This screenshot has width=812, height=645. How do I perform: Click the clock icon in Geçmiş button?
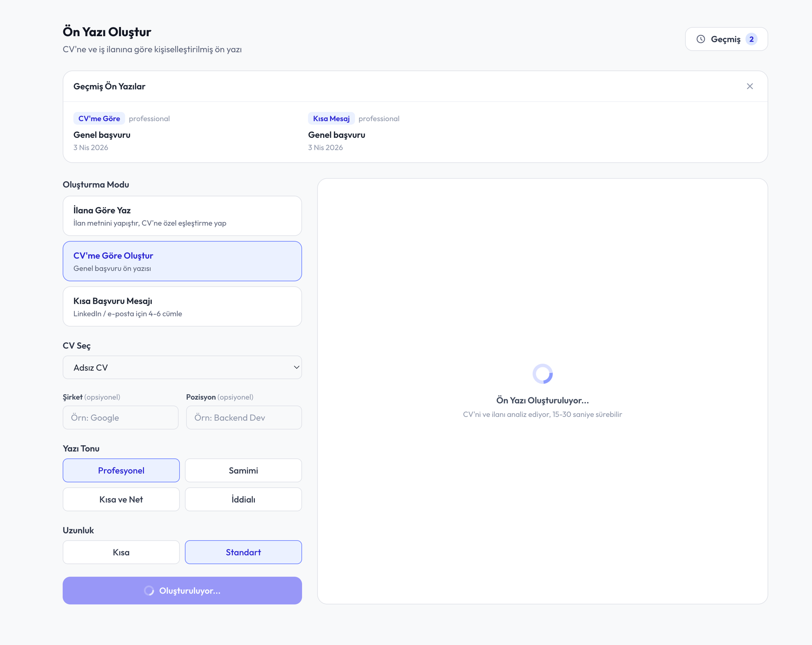(x=700, y=39)
